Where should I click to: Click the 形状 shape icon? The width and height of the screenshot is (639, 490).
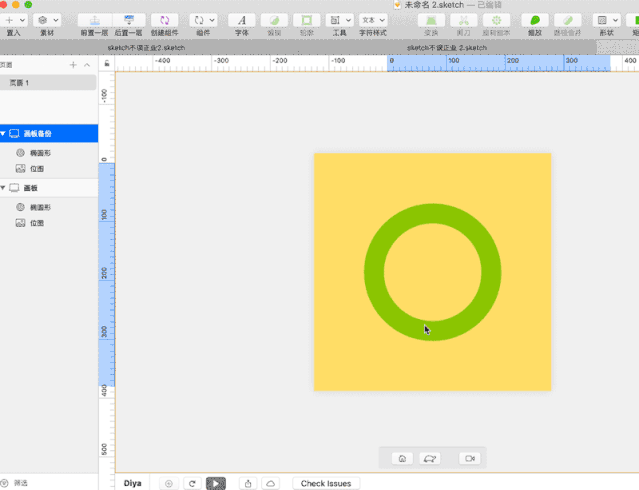click(602, 20)
